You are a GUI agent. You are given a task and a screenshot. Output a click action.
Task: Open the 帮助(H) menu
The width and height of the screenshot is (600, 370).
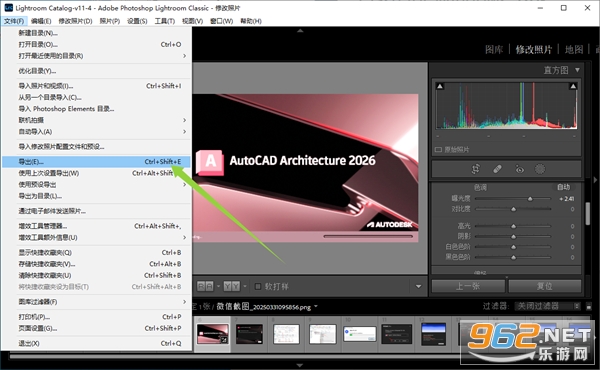(251, 21)
